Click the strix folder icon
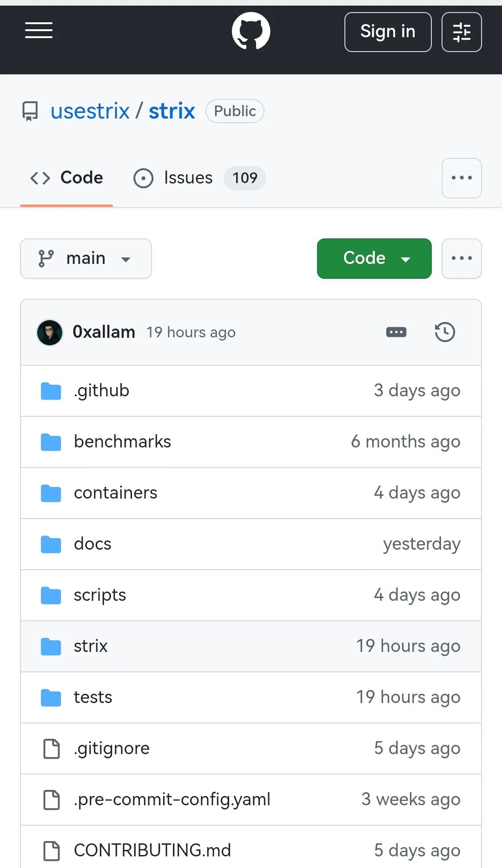The image size is (502, 868). click(x=51, y=647)
